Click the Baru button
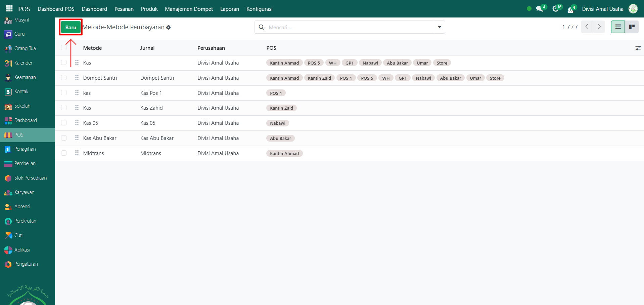Screen dimensions: 644x305 [71, 27]
